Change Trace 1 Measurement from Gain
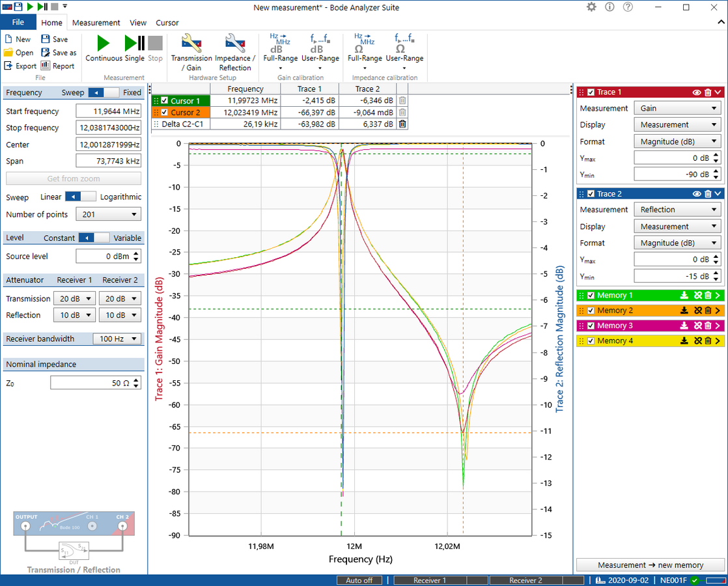The height and width of the screenshot is (586, 728). [677, 108]
